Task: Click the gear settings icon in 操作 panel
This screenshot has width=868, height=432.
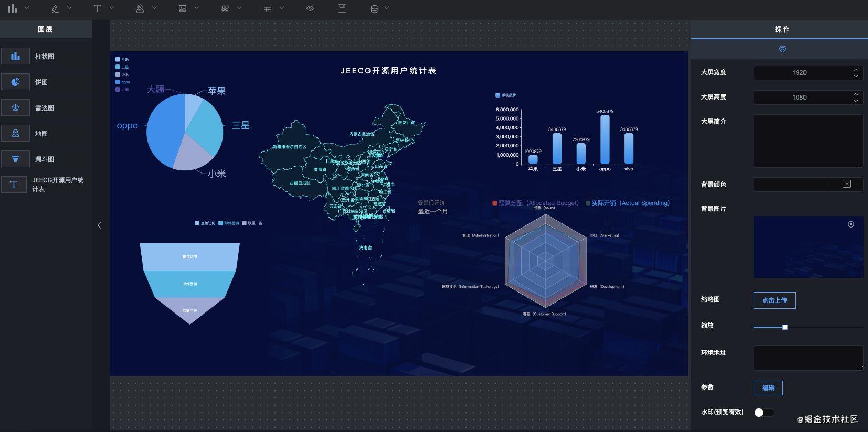Action: coord(782,49)
